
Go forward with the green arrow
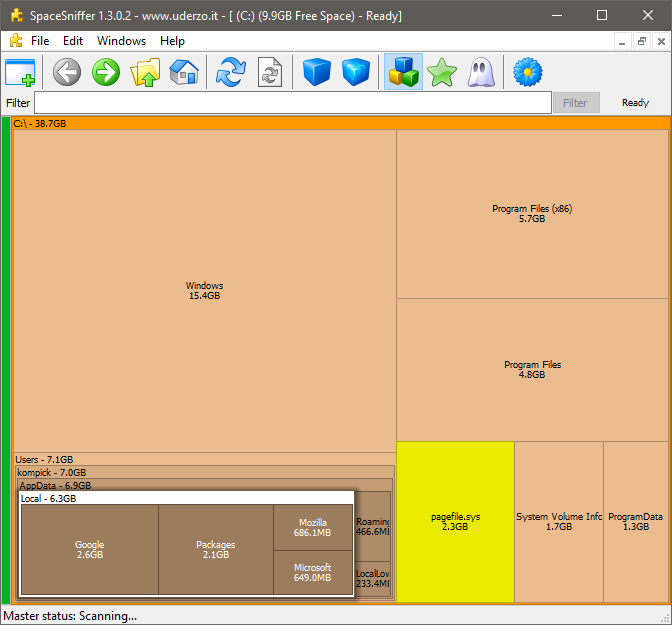pos(106,72)
